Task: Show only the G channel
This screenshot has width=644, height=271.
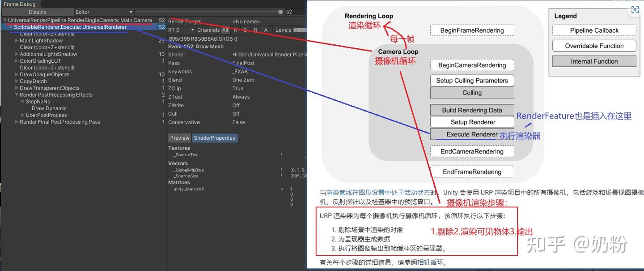Action: pyautogui.click(x=246, y=30)
